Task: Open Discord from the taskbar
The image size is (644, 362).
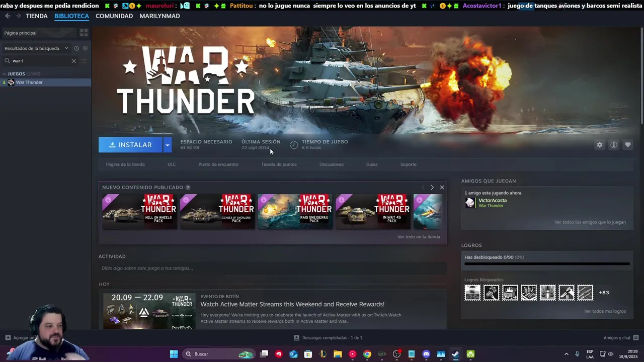Action: 426,354
